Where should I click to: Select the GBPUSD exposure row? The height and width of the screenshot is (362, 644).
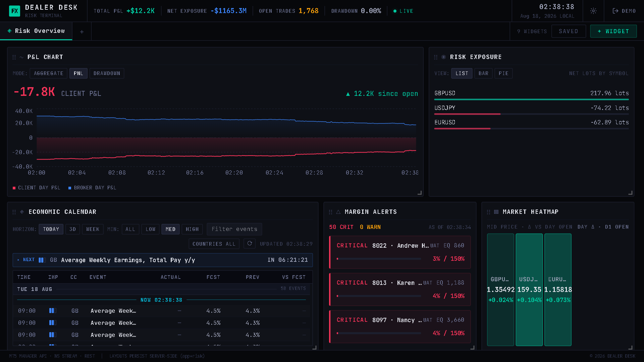click(532, 95)
